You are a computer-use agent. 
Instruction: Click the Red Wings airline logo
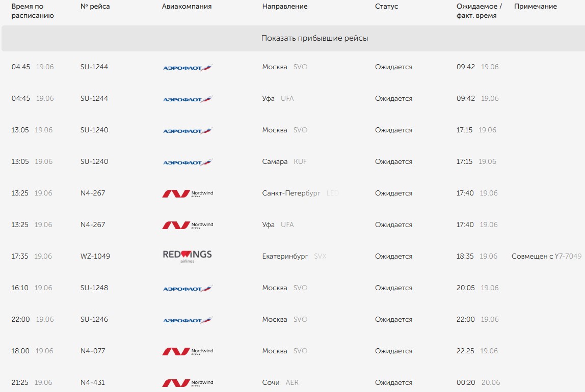tap(187, 256)
